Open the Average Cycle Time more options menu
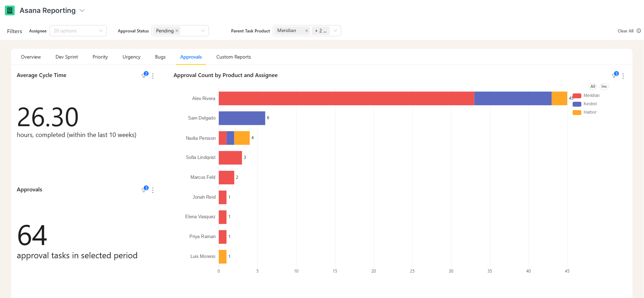The height and width of the screenshot is (298, 644). (153, 76)
